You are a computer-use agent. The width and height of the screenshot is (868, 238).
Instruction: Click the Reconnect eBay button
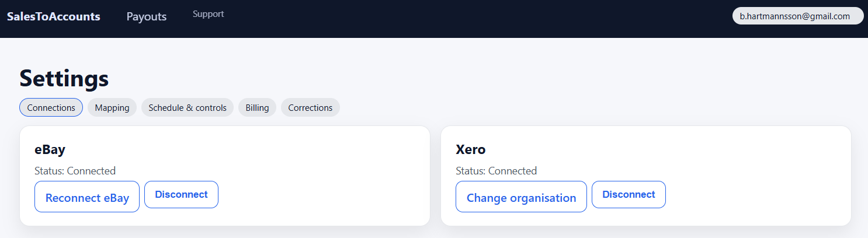87,197
